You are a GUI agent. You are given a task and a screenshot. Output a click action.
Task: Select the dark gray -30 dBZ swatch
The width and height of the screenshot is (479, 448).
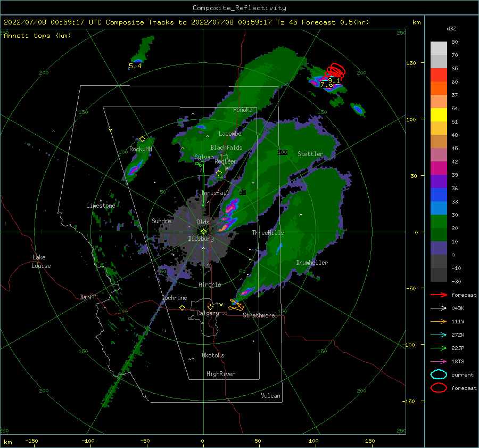(x=439, y=275)
